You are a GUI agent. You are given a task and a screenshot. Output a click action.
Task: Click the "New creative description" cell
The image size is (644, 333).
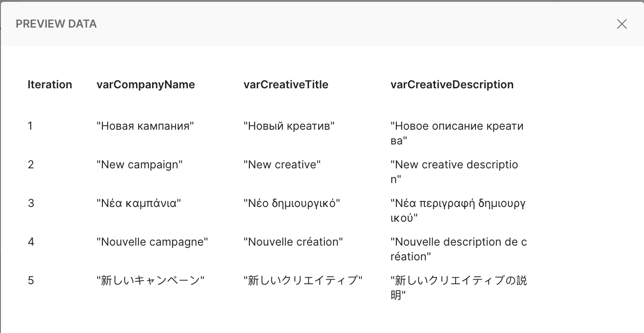pyautogui.click(x=454, y=172)
